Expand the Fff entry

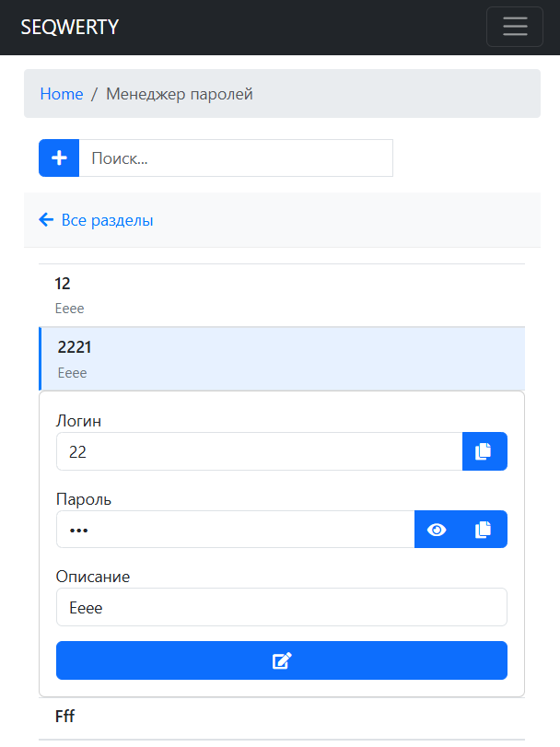(281, 716)
